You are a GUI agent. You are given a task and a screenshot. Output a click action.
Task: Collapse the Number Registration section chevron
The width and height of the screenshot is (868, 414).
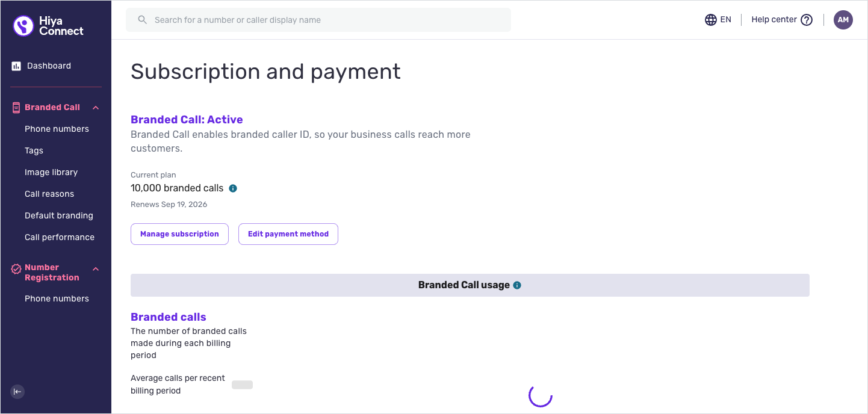click(x=96, y=269)
